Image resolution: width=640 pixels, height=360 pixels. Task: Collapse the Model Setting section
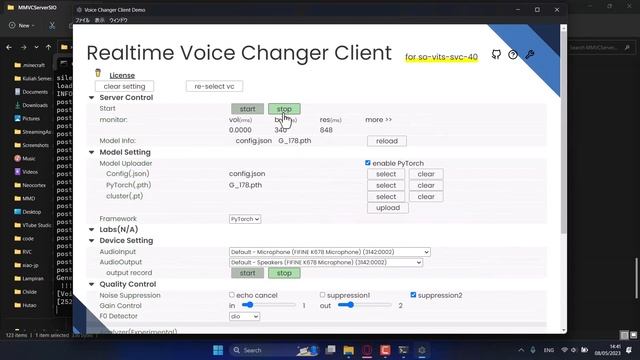click(91, 152)
